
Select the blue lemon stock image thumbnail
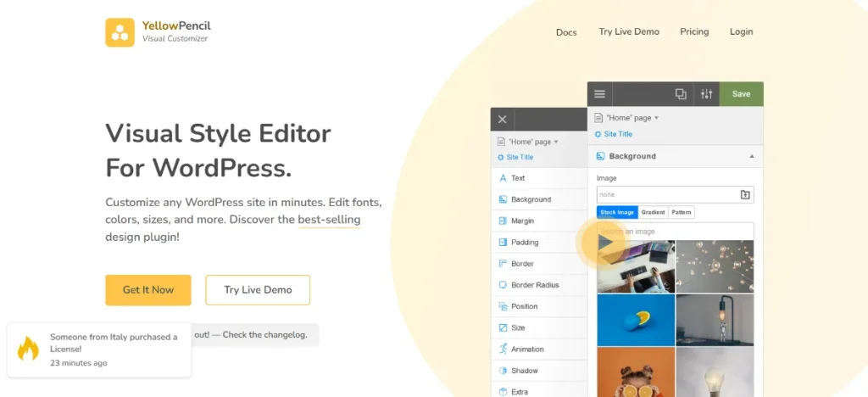636,319
